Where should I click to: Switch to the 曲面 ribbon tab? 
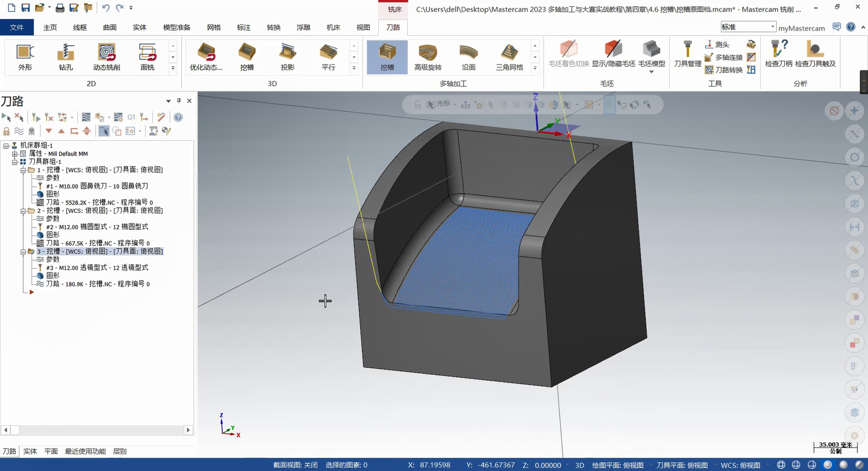pos(110,27)
